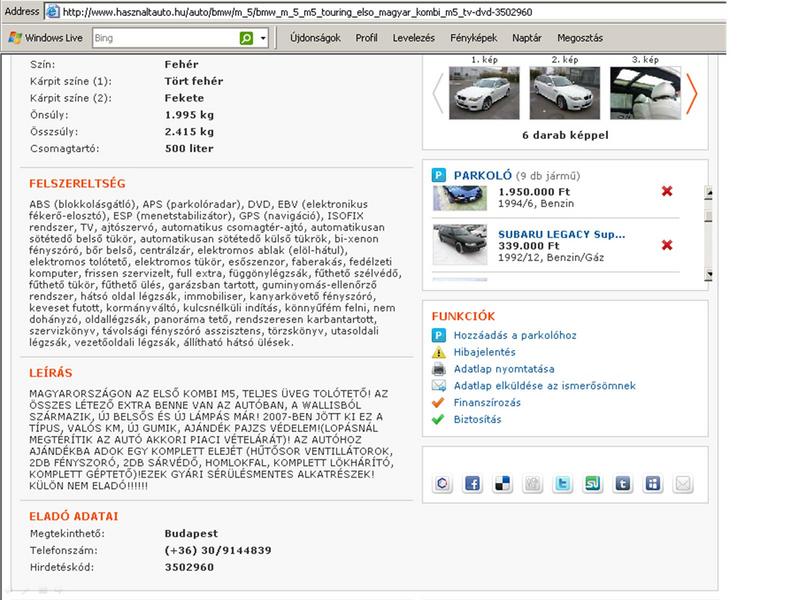Viewport: 800px width, 600px height.
Task: Open the SUBARU LEGACY Sup... listing link
Action: pyautogui.click(x=562, y=234)
